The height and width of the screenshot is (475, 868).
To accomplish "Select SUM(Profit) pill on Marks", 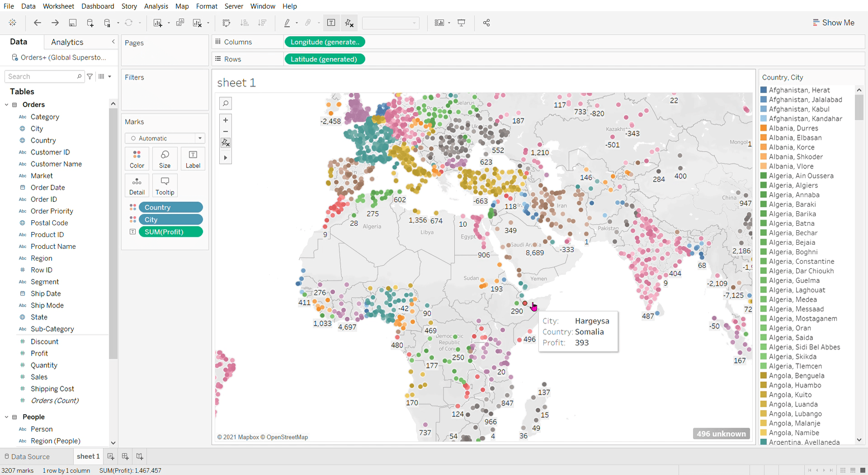I will [170, 232].
